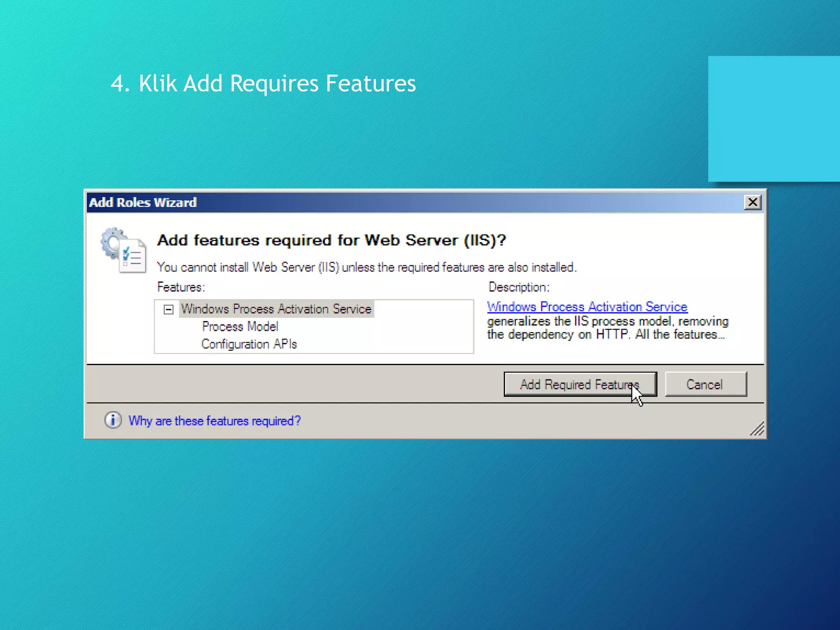Click the Add Required Features button
This screenshot has height=630, width=840.
pyautogui.click(x=580, y=384)
